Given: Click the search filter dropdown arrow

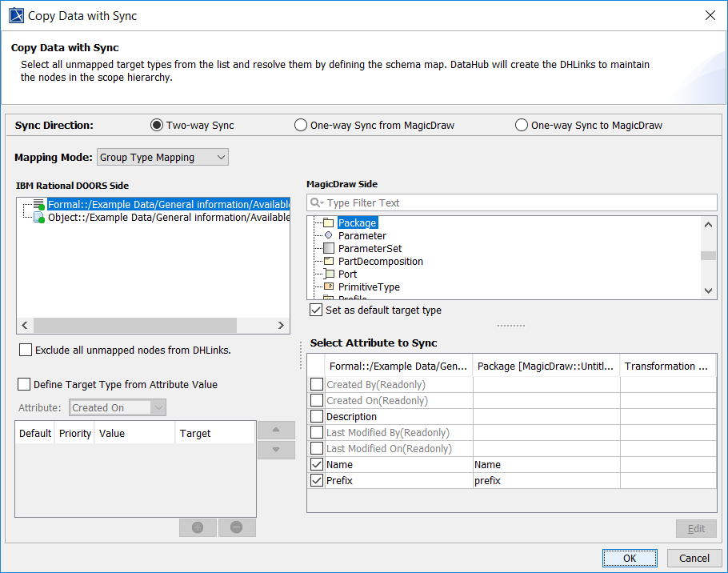Looking at the screenshot, I should click(x=318, y=203).
